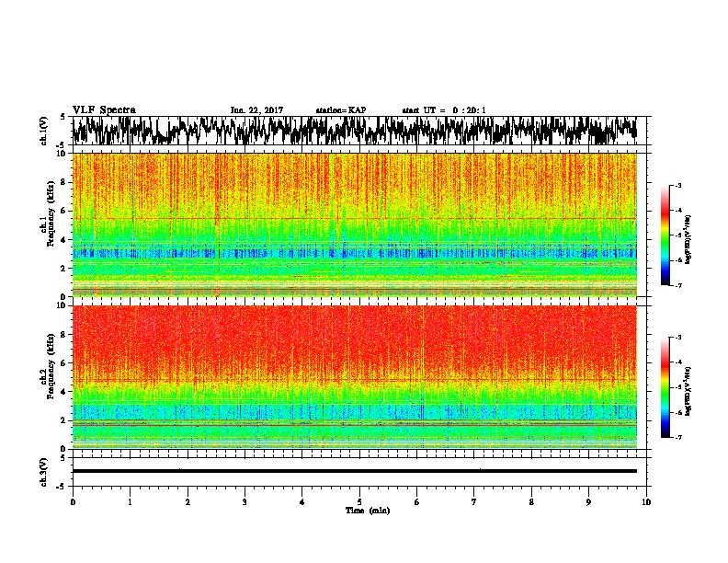Click time axis tick label "1"
Screen dimensions: 728x563
[130, 502]
